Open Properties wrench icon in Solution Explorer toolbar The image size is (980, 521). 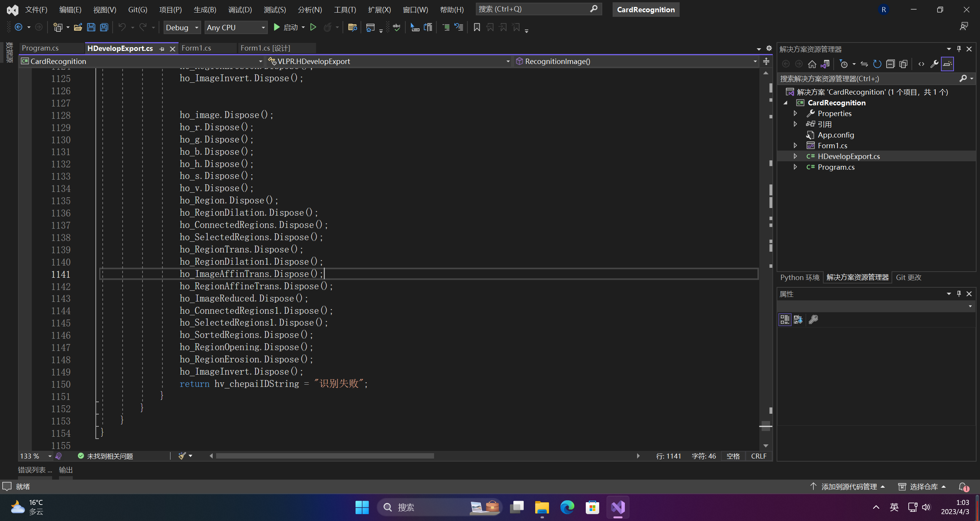click(x=934, y=64)
